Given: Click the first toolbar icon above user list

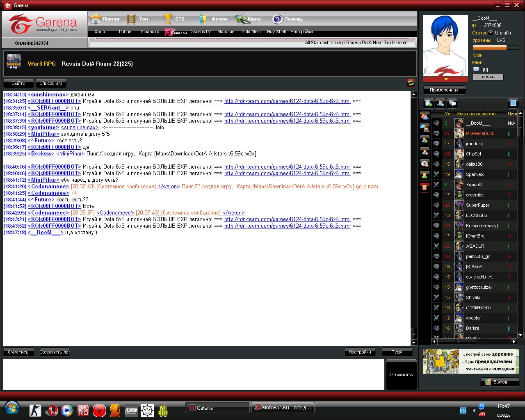Looking at the screenshot, I should click(x=429, y=103).
